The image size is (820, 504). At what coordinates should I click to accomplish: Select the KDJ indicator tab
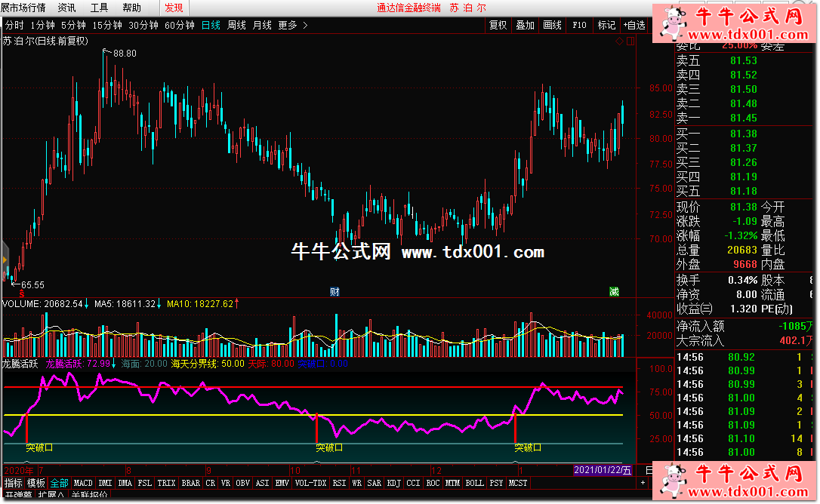(x=393, y=483)
